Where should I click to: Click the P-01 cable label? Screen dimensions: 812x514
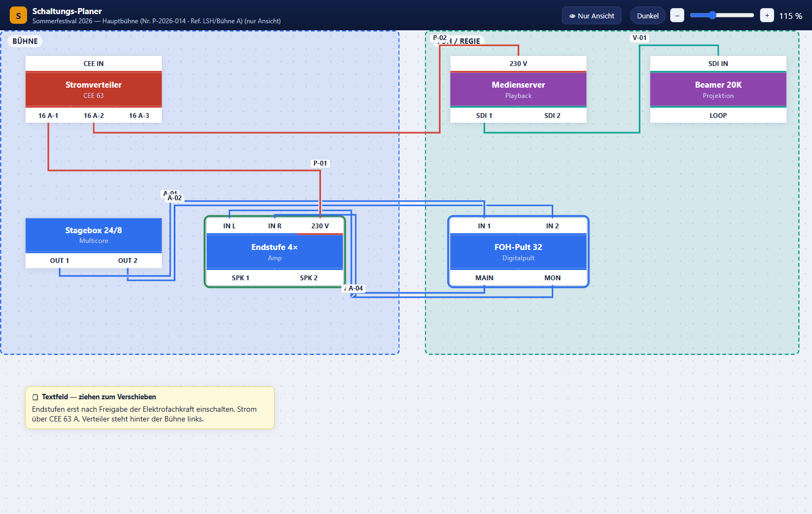tap(320, 163)
